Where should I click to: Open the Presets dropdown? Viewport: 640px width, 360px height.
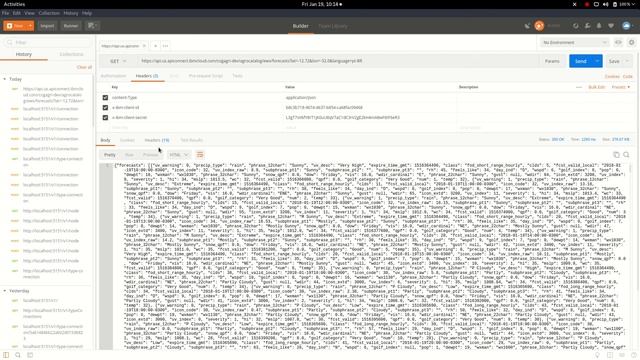point(620,87)
